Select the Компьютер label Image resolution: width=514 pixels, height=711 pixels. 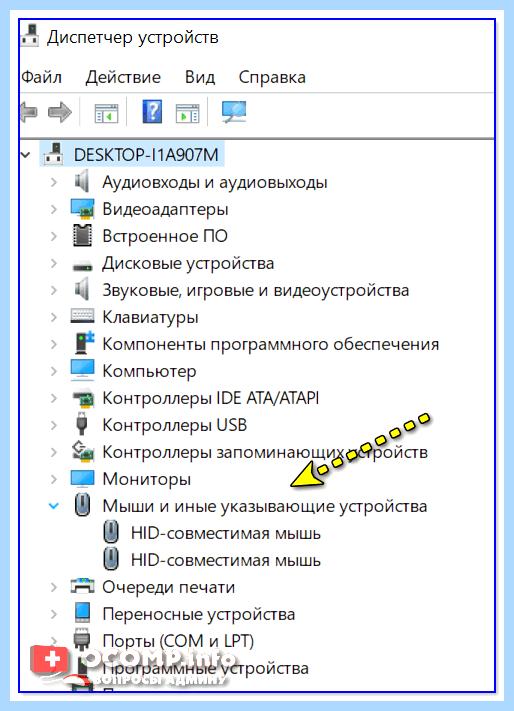click(149, 371)
